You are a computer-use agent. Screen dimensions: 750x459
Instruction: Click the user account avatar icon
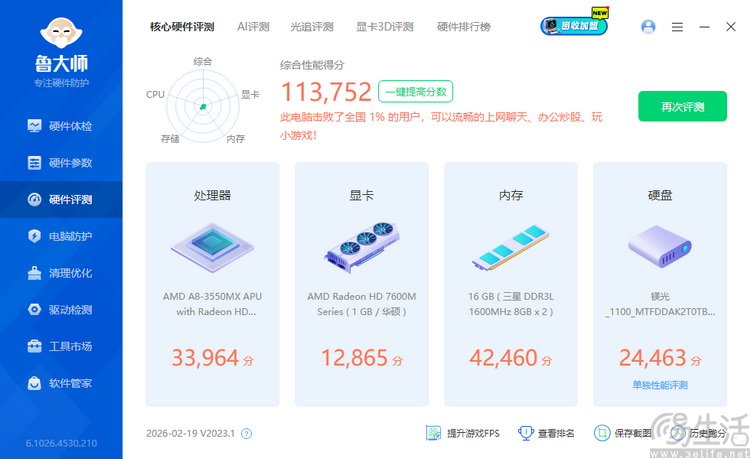coord(648,27)
